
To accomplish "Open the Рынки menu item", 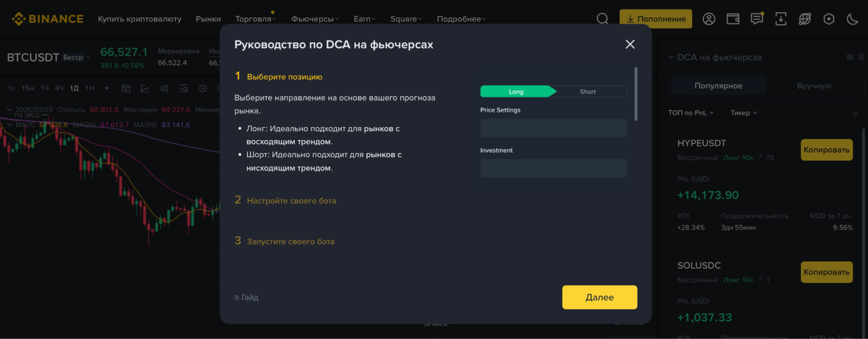I will [x=208, y=19].
